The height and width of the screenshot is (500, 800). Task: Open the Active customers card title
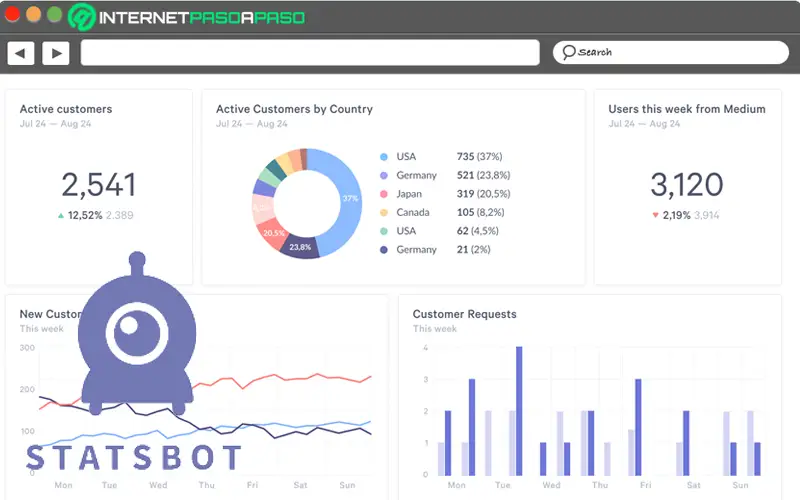click(66, 109)
